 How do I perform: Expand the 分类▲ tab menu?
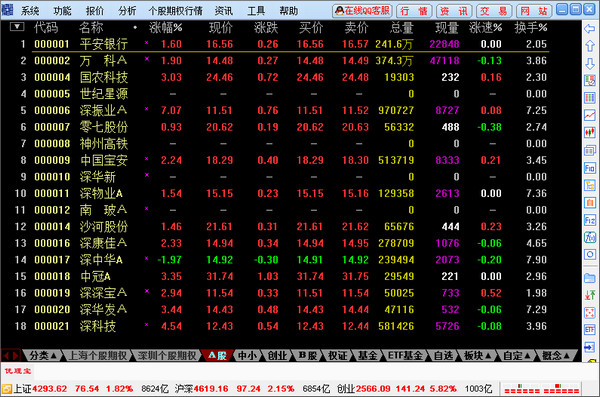42,356
